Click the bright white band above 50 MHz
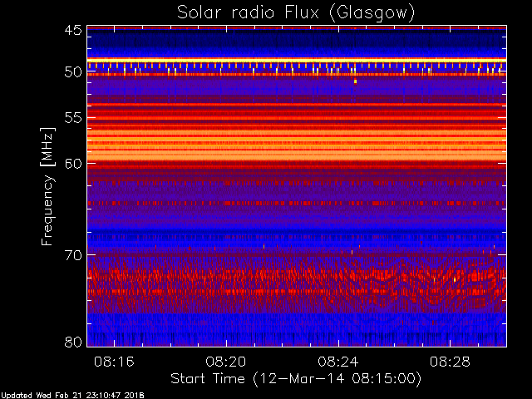This screenshot has height=399, width=532. [x=297, y=60]
